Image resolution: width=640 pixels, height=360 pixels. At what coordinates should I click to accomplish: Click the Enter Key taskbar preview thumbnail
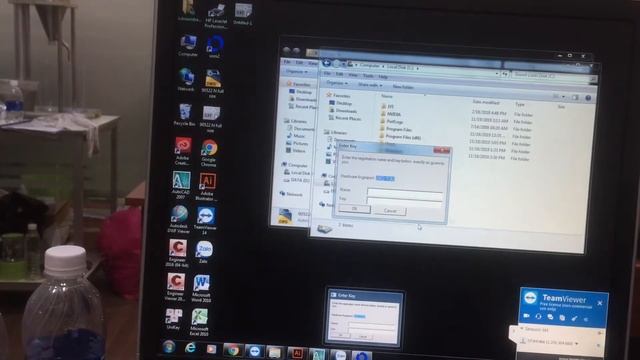(364, 318)
